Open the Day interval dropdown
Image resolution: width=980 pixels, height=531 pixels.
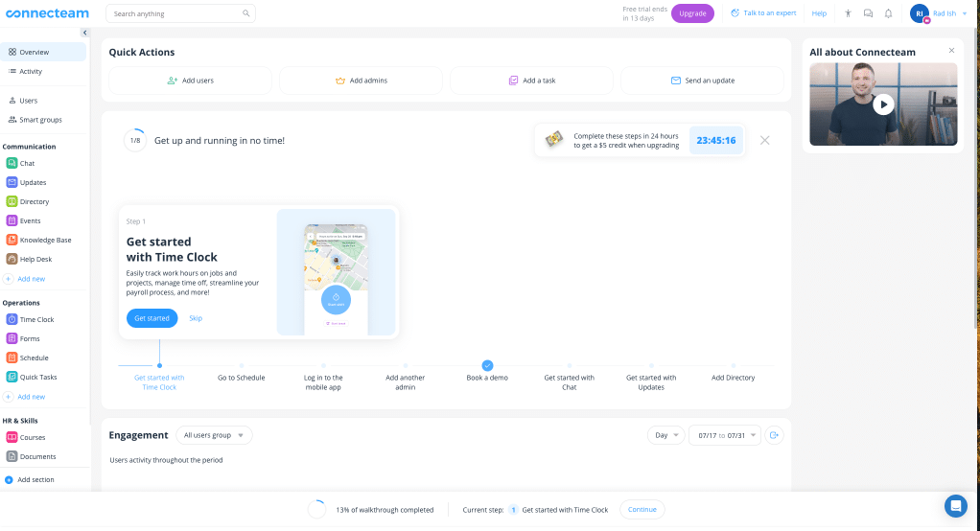click(666, 435)
